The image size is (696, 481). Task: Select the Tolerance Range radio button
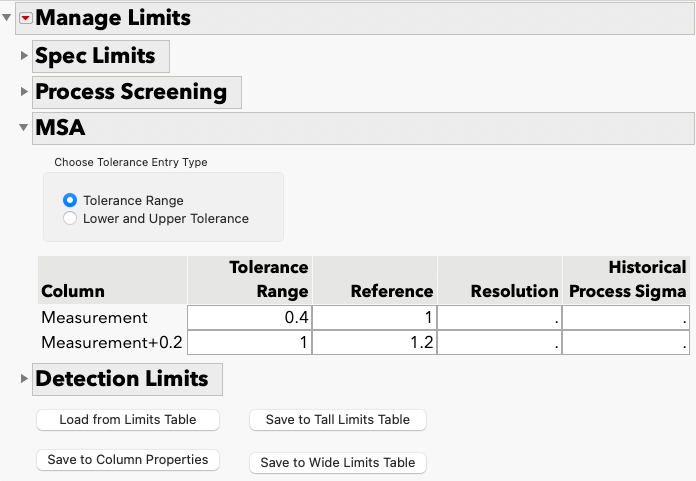pyautogui.click(x=70, y=200)
